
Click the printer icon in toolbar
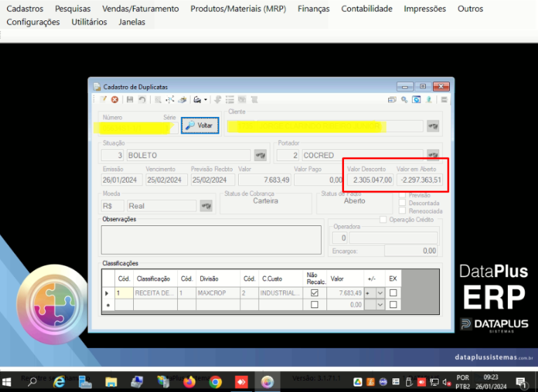pos(197,99)
